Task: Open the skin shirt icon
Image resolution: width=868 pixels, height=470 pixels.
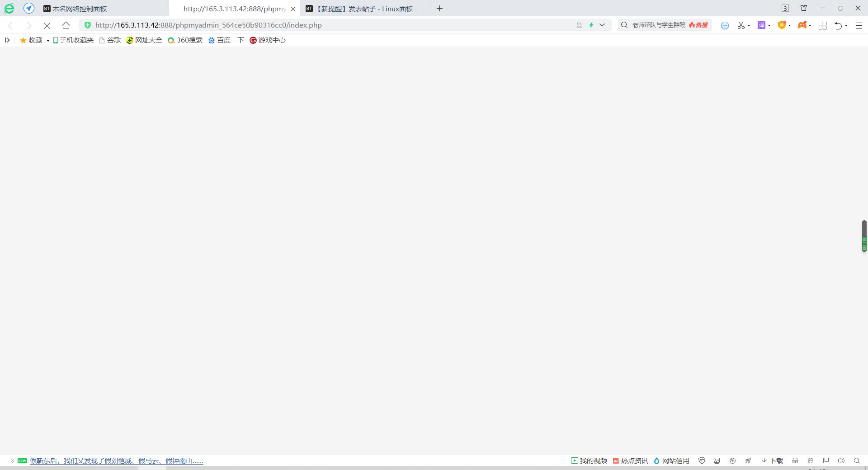Action: point(804,8)
